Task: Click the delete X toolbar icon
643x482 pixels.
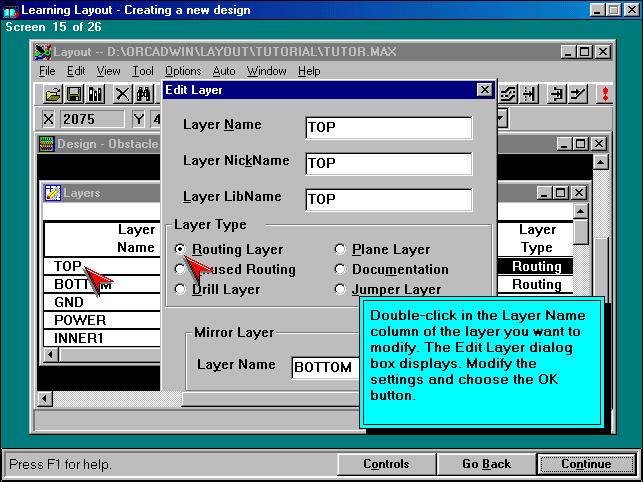Action: tap(122, 94)
